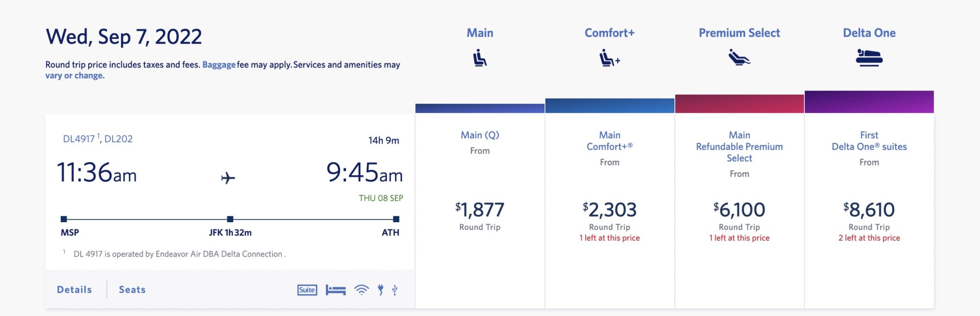
Task: Click the USB port amenity icon
Action: pyautogui.click(x=395, y=290)
